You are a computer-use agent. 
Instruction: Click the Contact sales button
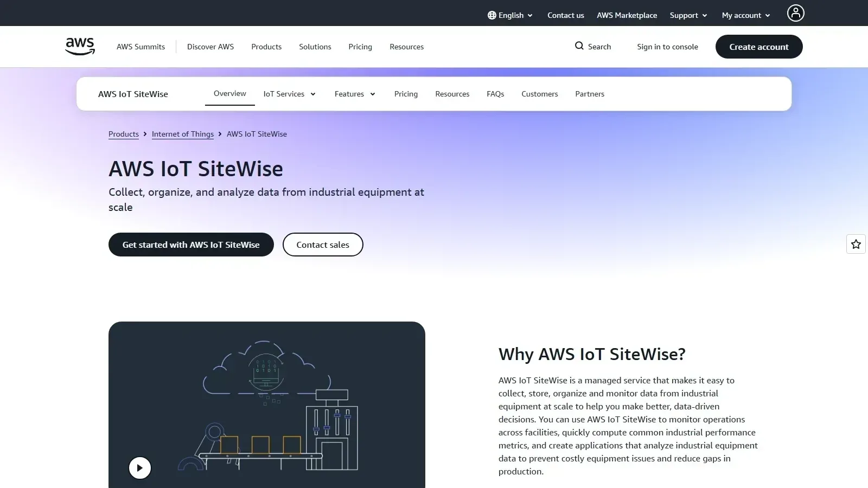click(323, 245)
